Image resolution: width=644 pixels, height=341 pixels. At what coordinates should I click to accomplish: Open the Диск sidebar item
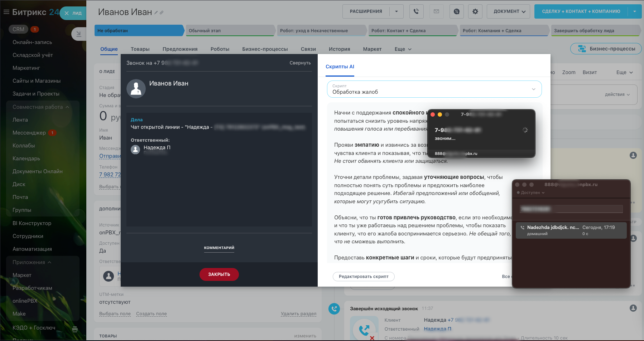click(x=19, y=184)
